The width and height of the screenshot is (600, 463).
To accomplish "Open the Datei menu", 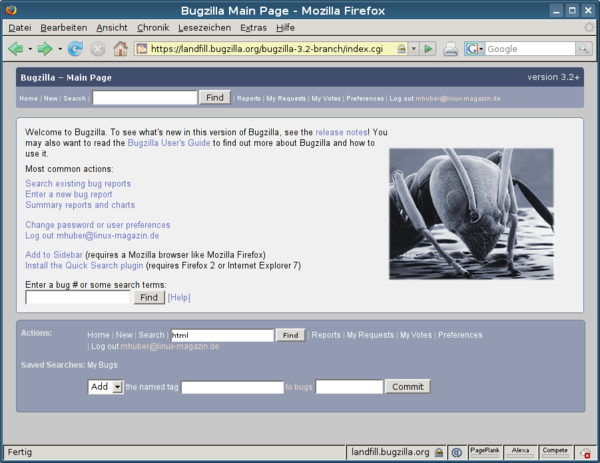I will (20, 28).
